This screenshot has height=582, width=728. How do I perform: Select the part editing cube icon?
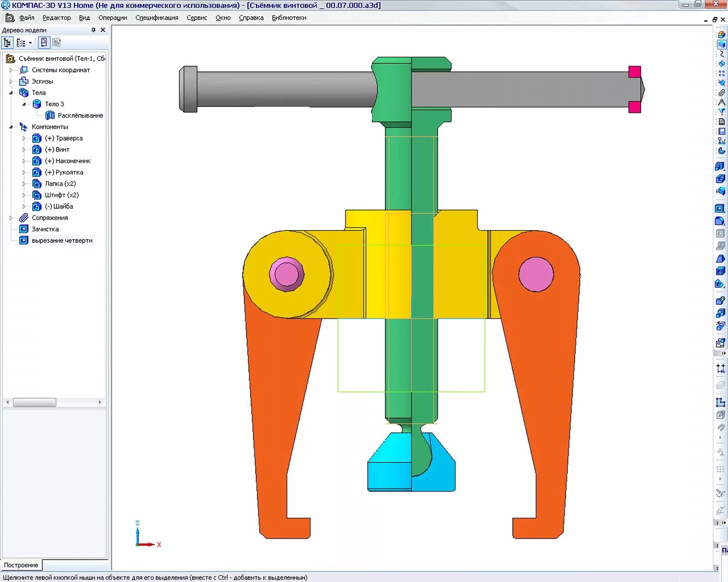(722, 44)
